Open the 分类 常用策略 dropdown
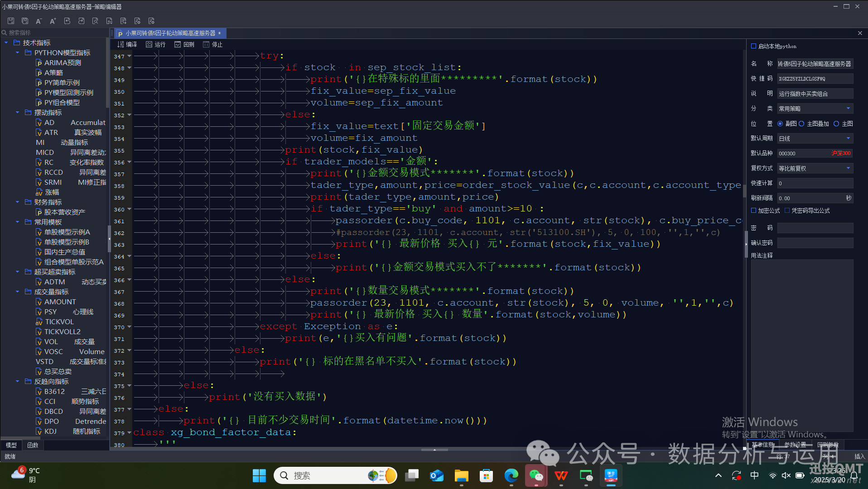868x489 pixels. 815,109
